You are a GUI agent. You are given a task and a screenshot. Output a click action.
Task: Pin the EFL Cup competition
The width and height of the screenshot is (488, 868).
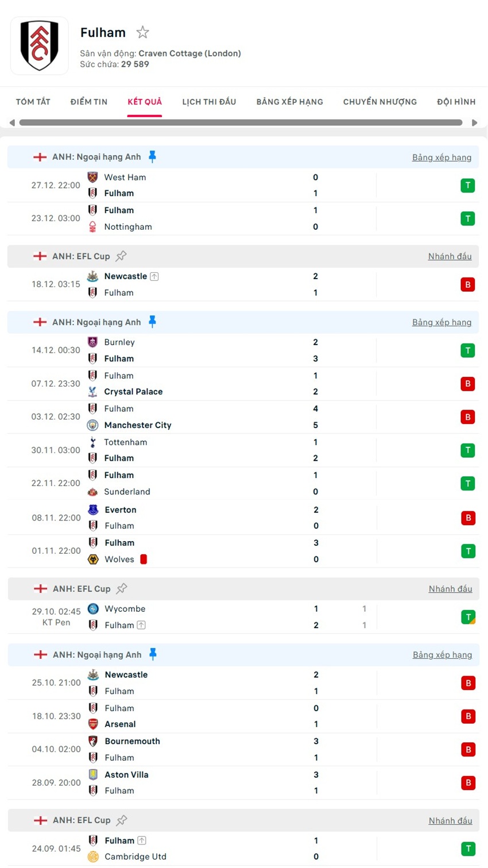[121, 256]
